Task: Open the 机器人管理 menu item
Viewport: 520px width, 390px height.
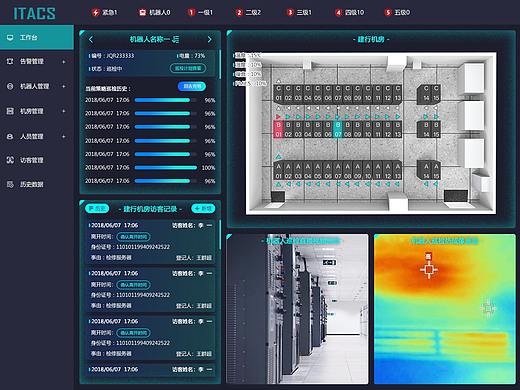Action: click(37, 86)
